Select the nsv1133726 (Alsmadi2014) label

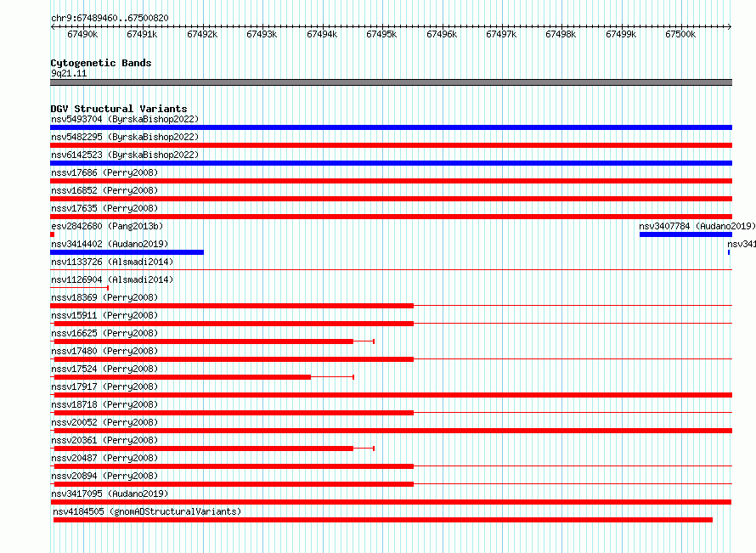pyautogui.click(x=112, y=262)
